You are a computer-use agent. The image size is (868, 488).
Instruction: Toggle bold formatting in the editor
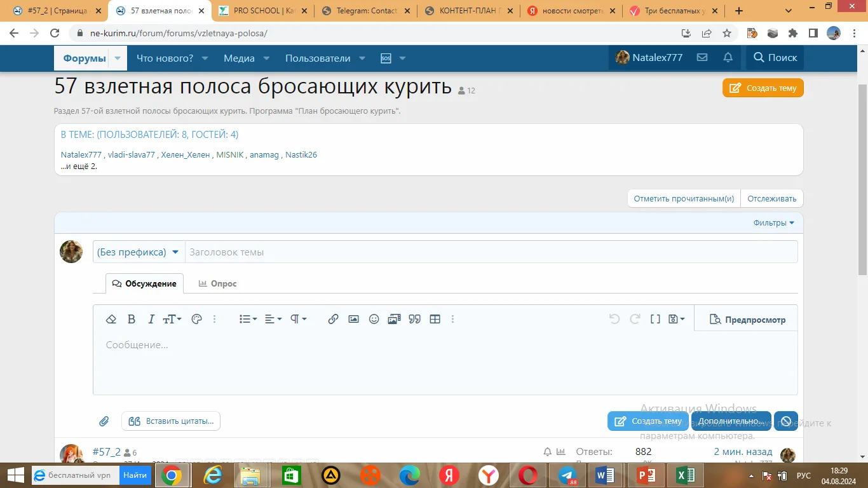132,319
